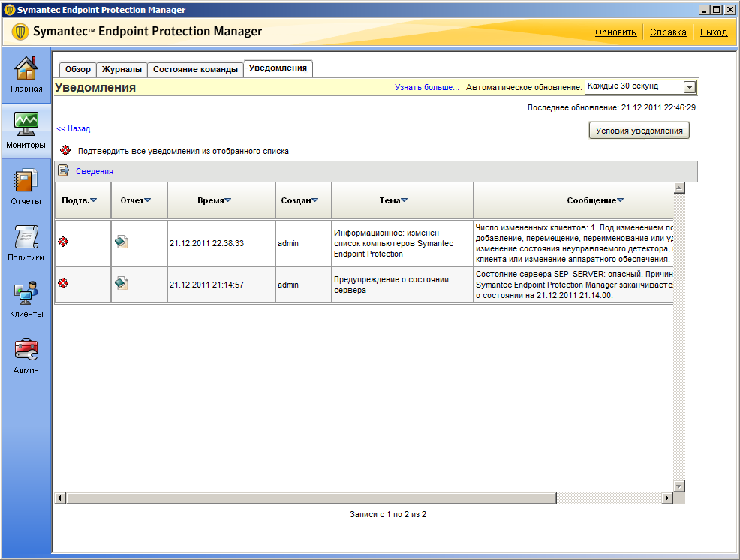
Task: Click the acknowledge icon for 22:38:33 notification
Action: (64, 242)
